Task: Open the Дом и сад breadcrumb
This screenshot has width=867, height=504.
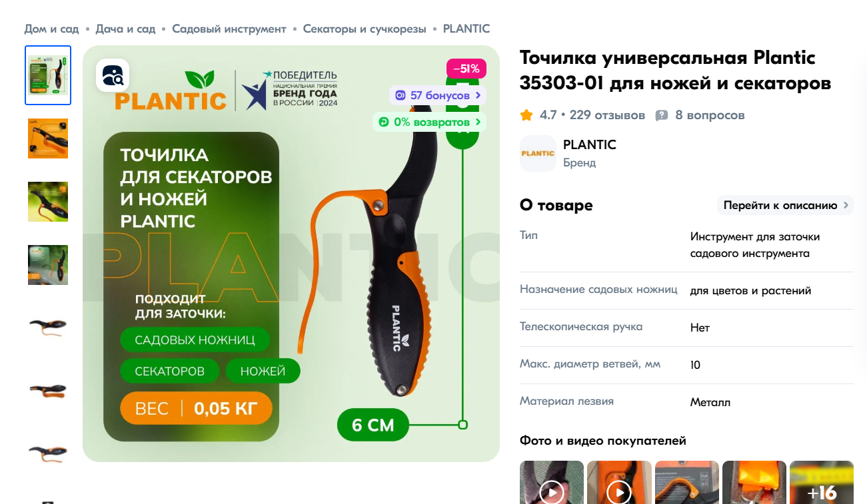Action: tap(51, 29)
